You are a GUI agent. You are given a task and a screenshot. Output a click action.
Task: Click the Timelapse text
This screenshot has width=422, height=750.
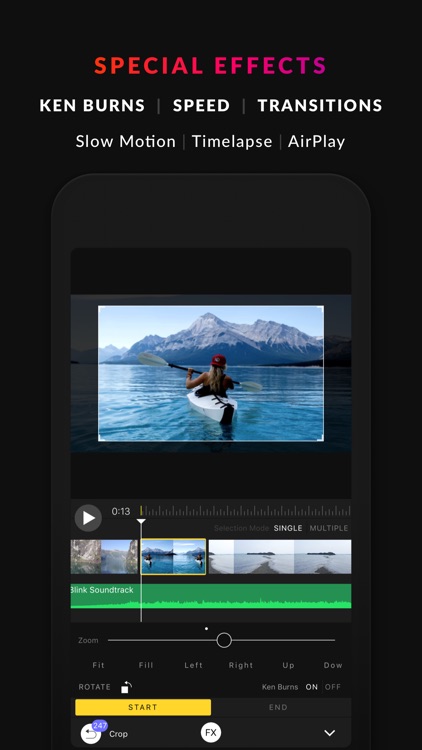232,142
